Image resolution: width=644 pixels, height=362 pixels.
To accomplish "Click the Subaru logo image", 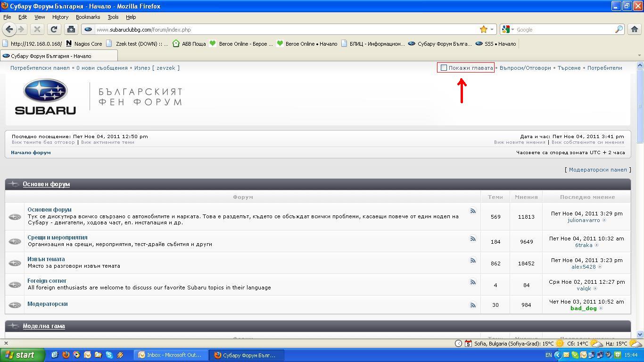I will (45, 96).
